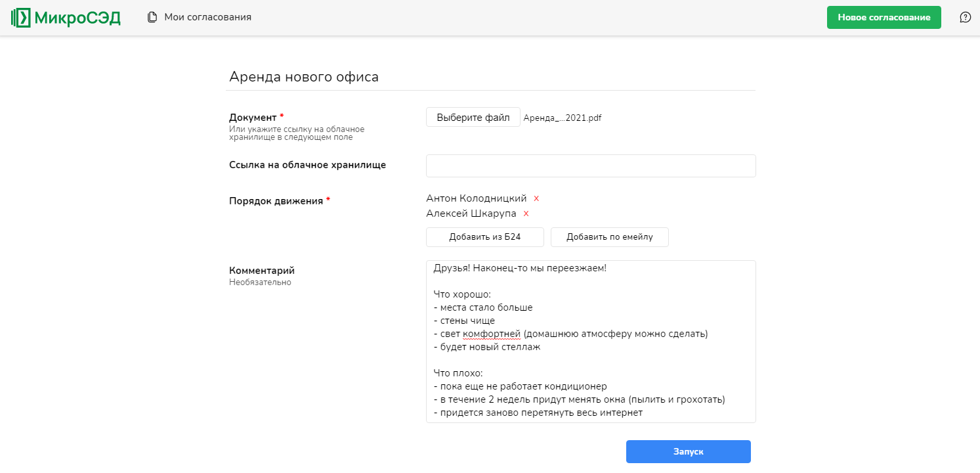Open the help question mark icon
The image size is (980, 473).
[965, 17]
